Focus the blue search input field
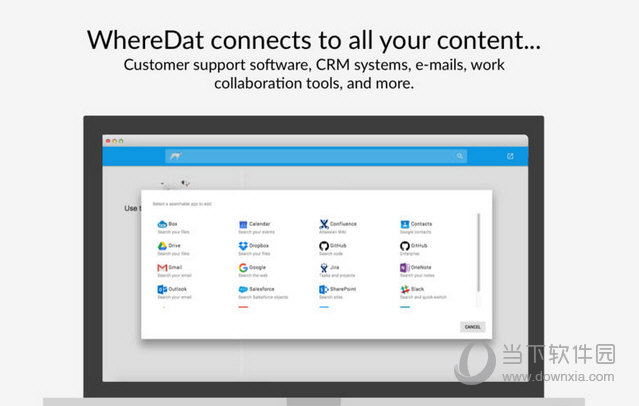This screenshot has height=406, width=639. [x=316, y=156]
